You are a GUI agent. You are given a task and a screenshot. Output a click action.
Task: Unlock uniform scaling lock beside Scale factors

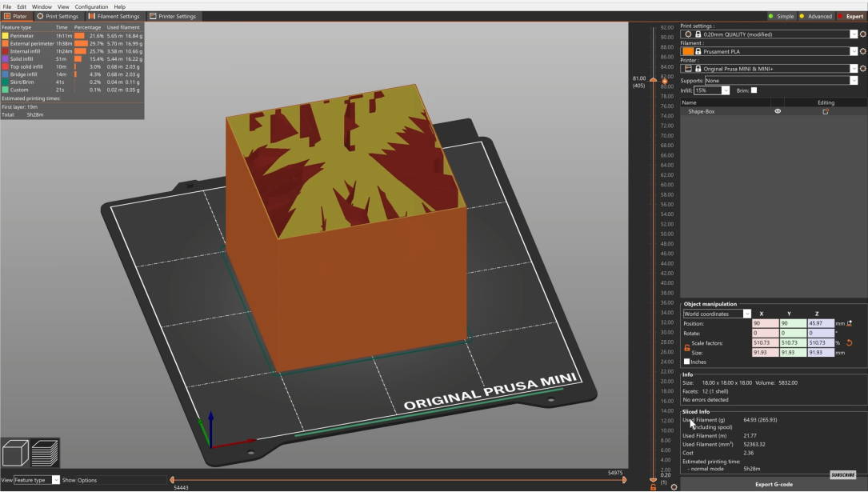point(687,347)
